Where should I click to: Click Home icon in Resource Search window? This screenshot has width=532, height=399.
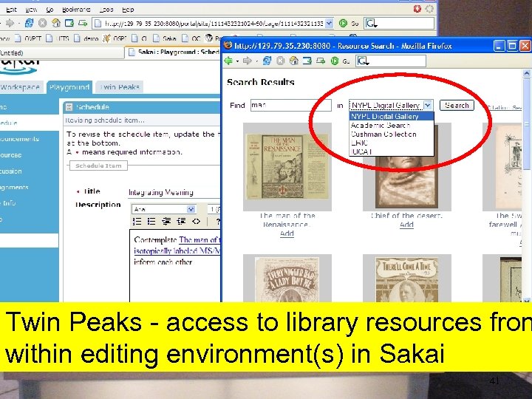click(294, 61)
